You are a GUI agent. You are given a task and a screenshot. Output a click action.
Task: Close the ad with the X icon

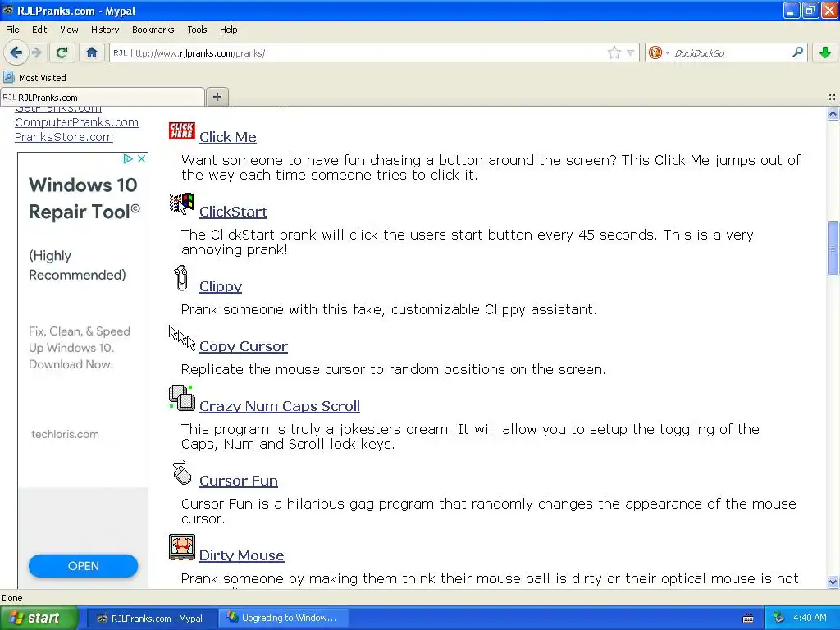[141, 158]
